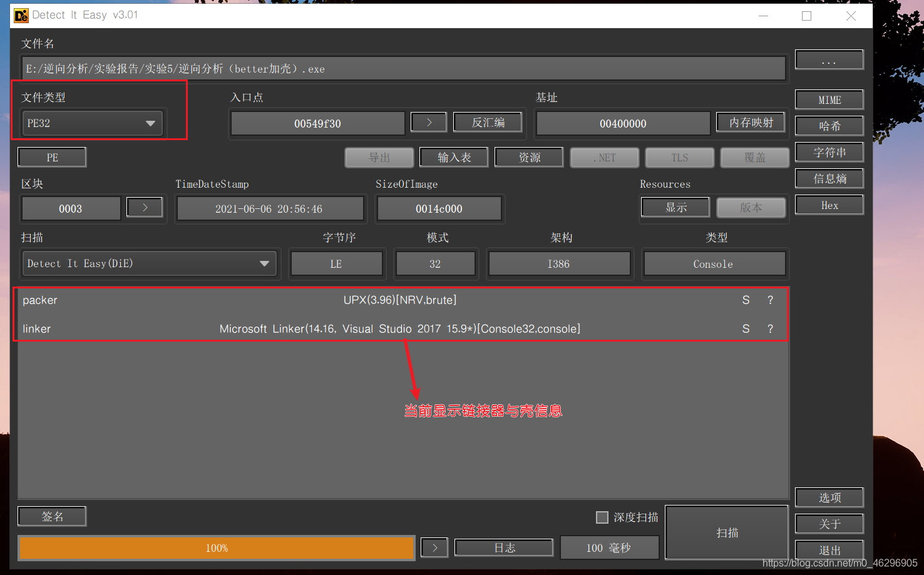Open the 输入表 import table

click(454, 158)
